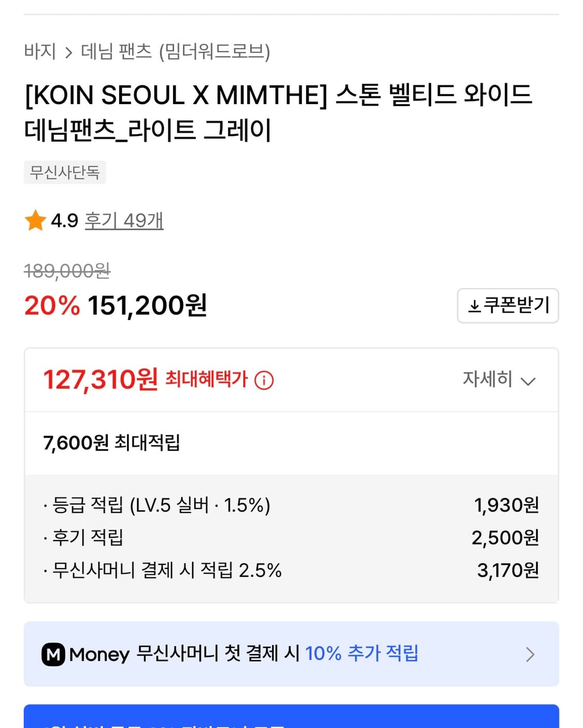
Task: Click the black M Money logo icon
Action: pos(53,654)
